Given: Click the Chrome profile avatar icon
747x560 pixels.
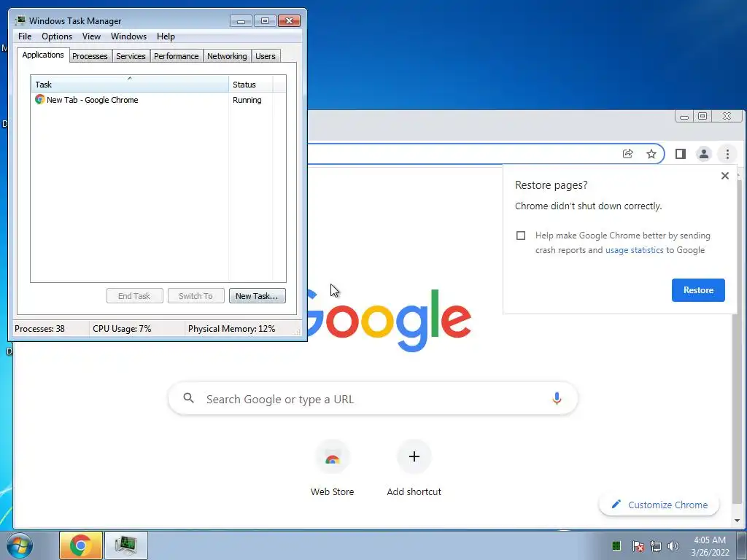Looking at the screenshot, I should [704, 154].
